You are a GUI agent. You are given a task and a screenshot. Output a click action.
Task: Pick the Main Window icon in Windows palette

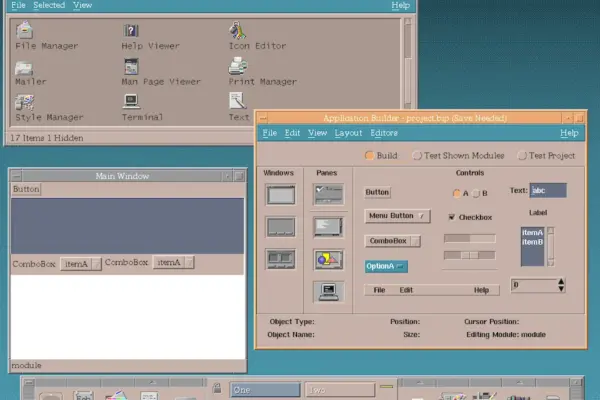pyautogui.click(x=280, y=194)
